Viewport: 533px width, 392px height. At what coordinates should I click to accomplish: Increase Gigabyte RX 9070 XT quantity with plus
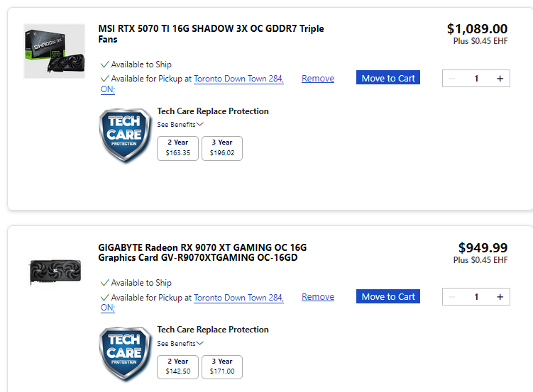tap(500, 297)
